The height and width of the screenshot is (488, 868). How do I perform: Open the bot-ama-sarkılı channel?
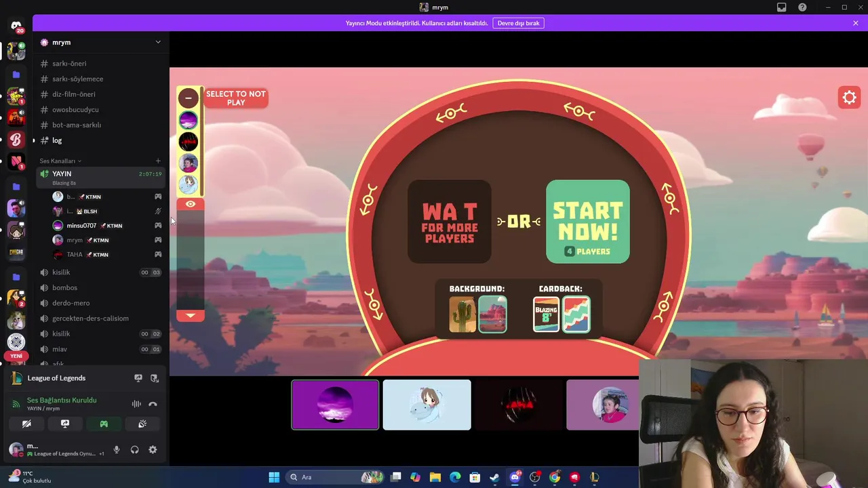(100, 125)
